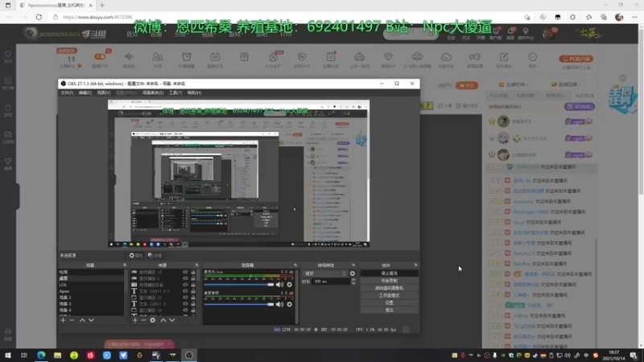Click the desktop audio volume slider
This screenshot has height=362, width=644.
tap(238, 304)
